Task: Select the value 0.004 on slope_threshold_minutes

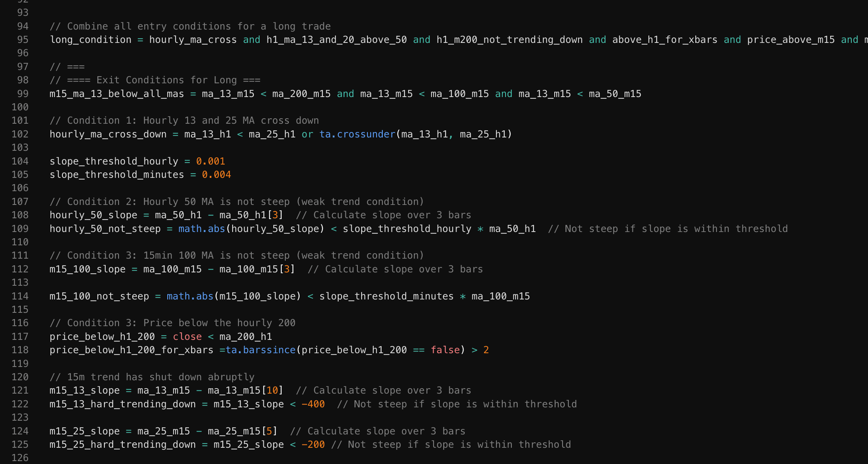Action: (x=216, y=175)
